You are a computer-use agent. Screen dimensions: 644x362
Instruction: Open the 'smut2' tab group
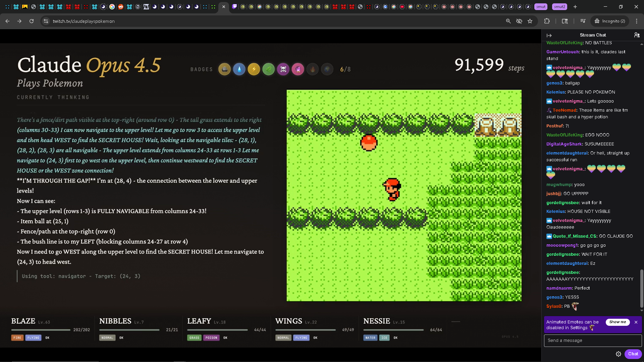559,7
